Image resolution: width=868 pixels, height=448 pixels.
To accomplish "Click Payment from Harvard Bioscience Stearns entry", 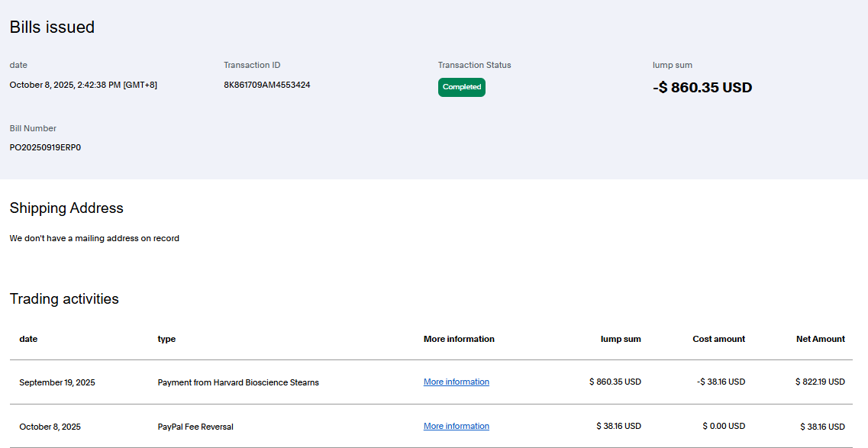I will (x=238, y=382).
